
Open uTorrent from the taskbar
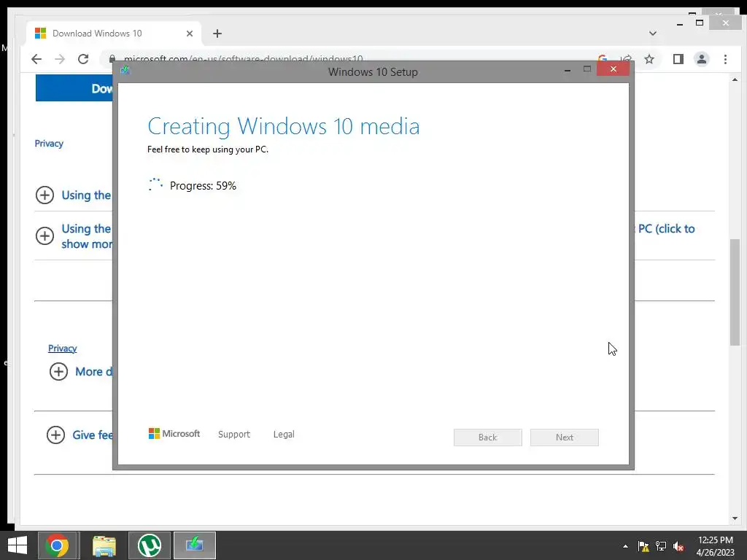[149, 545]
